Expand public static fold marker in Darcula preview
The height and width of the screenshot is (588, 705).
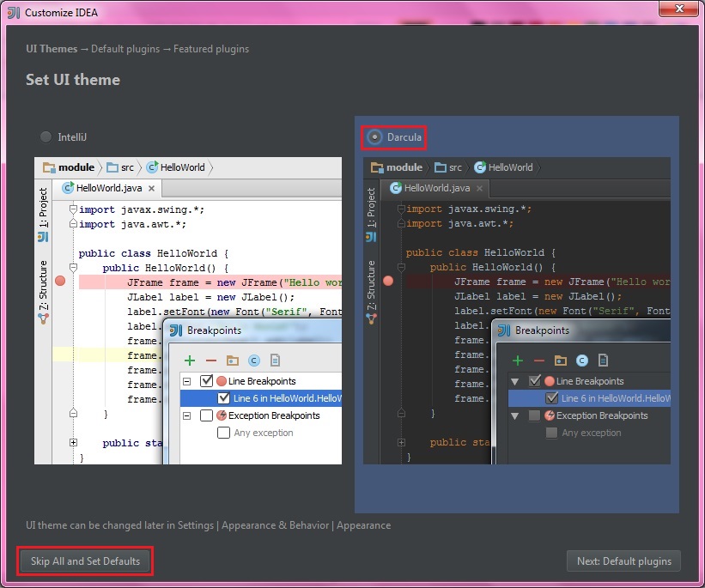pyautogui.click(x=402, y=443)
